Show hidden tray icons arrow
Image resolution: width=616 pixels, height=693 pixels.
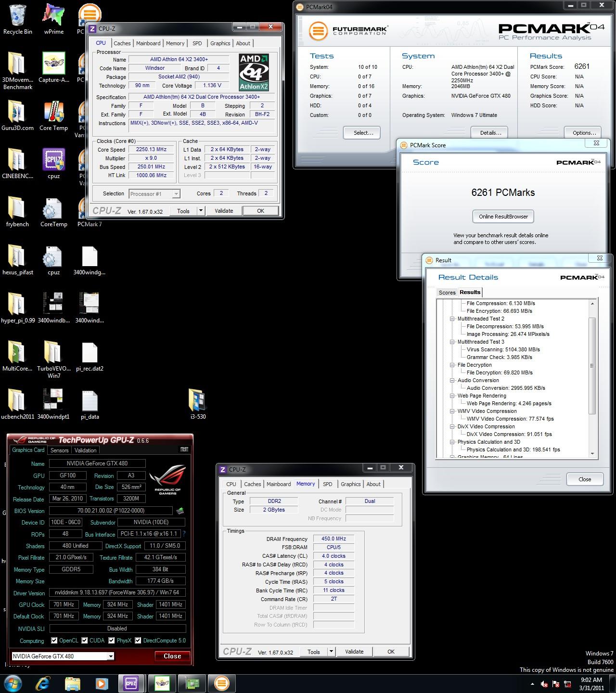click(532, 684)
